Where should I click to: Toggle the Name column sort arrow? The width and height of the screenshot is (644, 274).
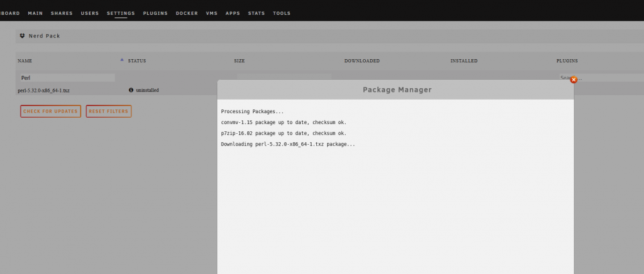point(122,60)
